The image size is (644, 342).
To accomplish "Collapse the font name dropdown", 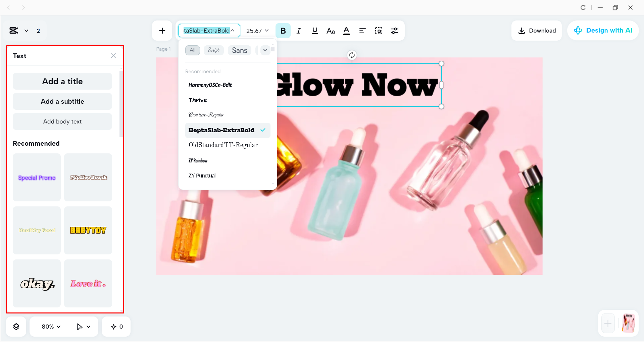I will coord(232,30).
